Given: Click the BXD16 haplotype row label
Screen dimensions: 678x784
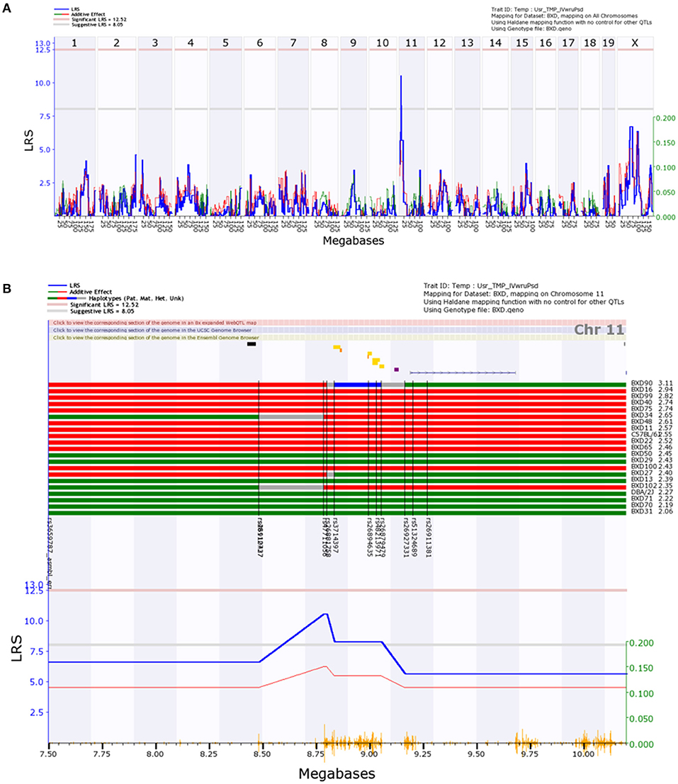Looking at the screenshot, I should coord(641,390).
